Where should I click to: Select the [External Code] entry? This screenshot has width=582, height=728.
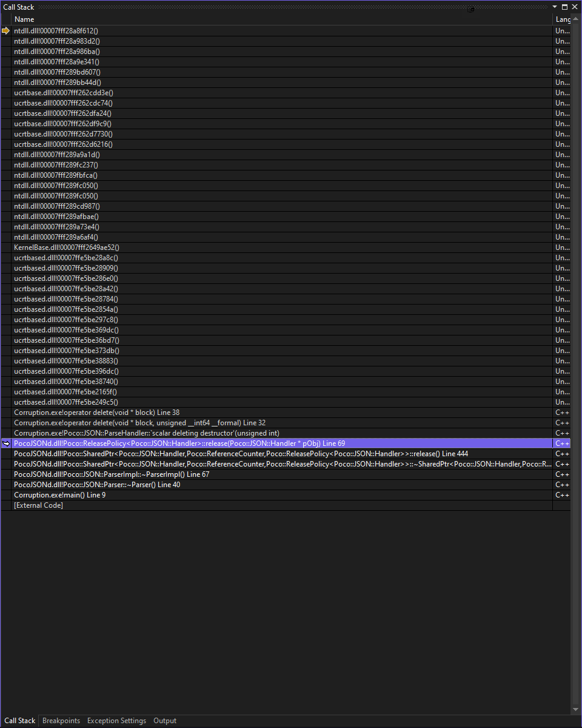38,505
